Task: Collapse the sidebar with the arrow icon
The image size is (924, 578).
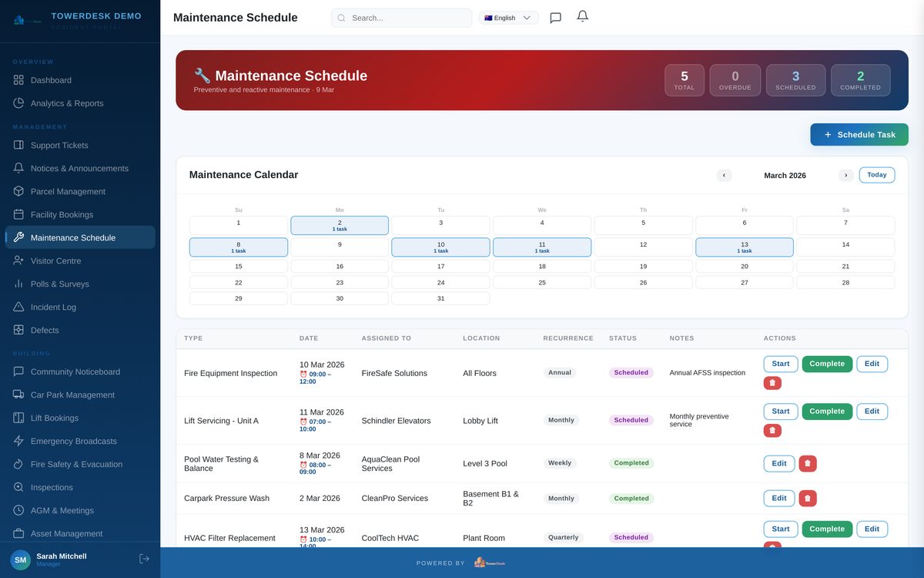Action: point(143,557)
